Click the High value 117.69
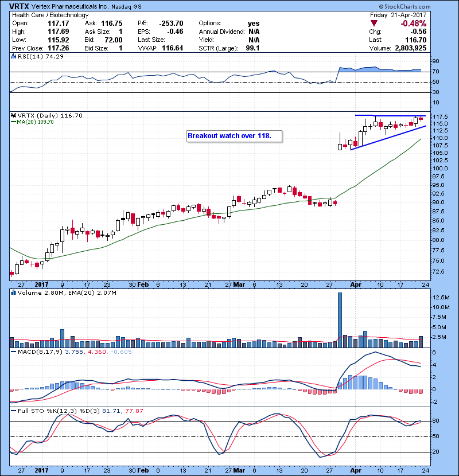Viewport: 459px width, 476px height. 59,32
